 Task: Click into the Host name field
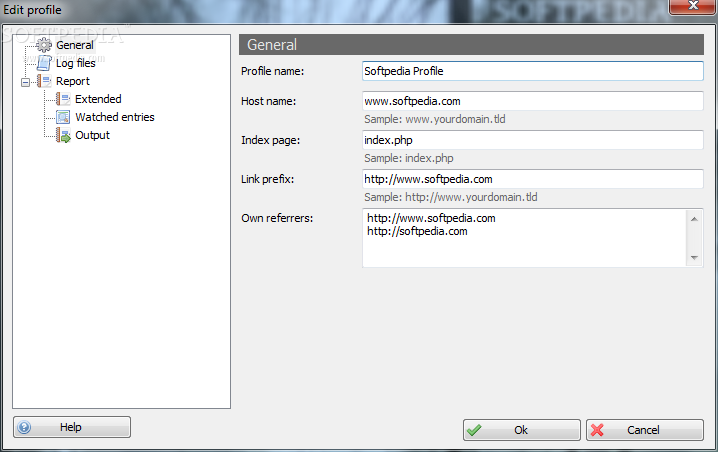(533, 101)
